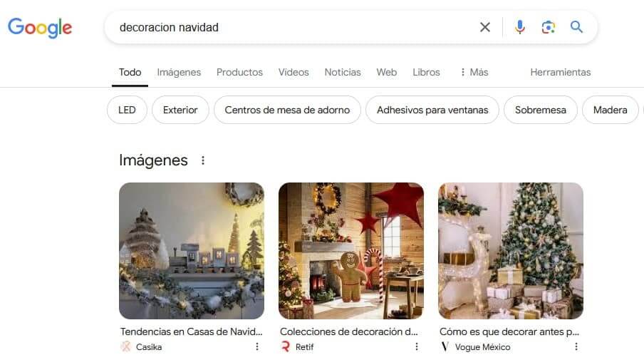Open the options dots beside Imágenes heading
This screenshot has height=355, width=644.
coord(203,160)
